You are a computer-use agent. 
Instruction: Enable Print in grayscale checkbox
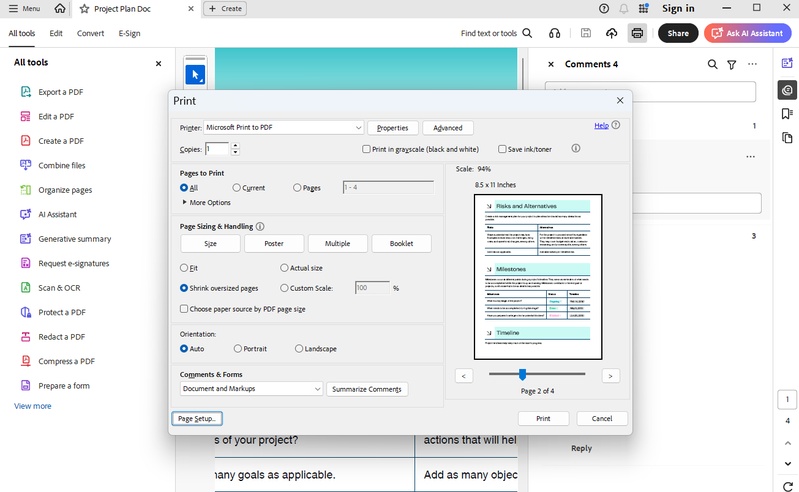coord(367,149)
